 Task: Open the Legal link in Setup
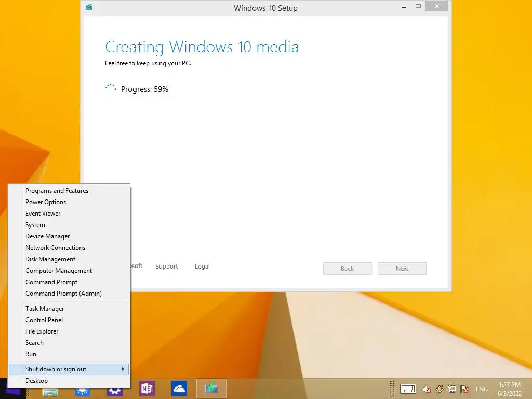point(202,267)
